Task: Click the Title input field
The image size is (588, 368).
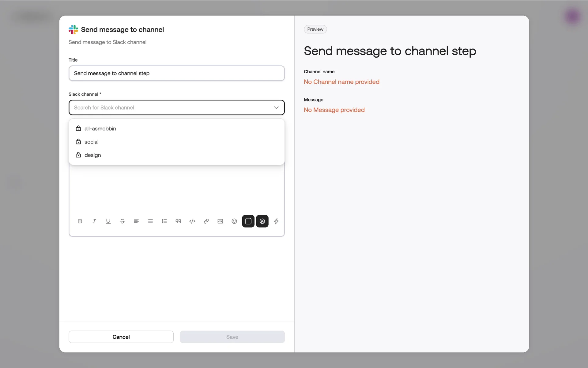Action: [176, 73]
